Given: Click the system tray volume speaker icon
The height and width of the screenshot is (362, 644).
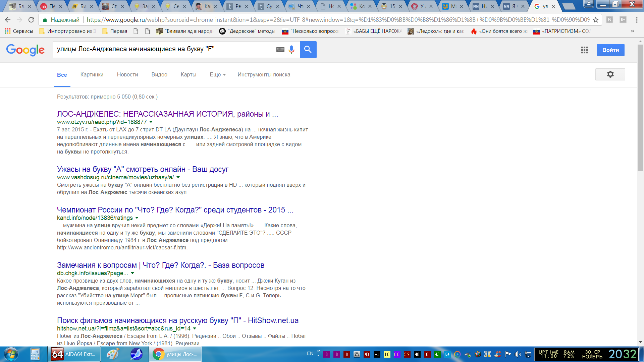Looking at the screenshot, I should [518, 354].
